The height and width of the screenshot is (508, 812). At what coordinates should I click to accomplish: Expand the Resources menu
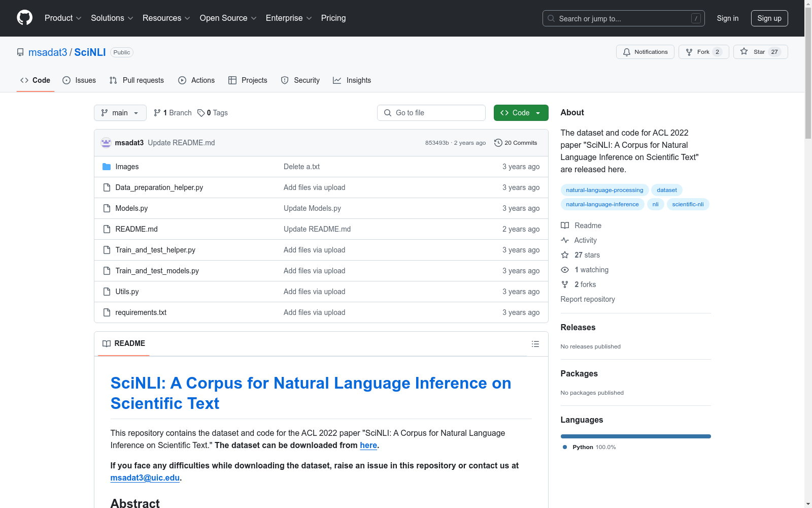(x=166, y=18)
